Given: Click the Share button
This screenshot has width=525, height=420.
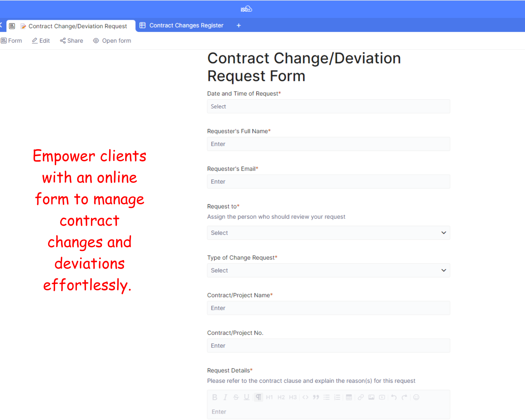Looking at the screenshot, I should click(72, 41).
